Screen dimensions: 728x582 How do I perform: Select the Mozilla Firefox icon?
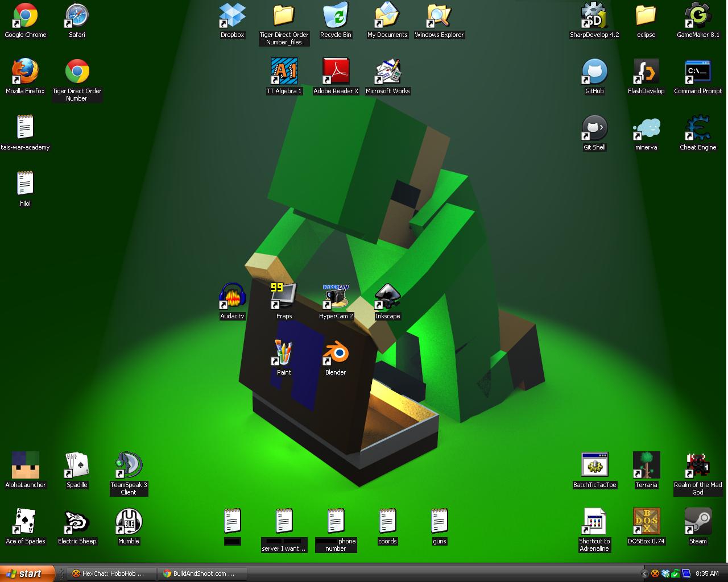click(26, 72)
